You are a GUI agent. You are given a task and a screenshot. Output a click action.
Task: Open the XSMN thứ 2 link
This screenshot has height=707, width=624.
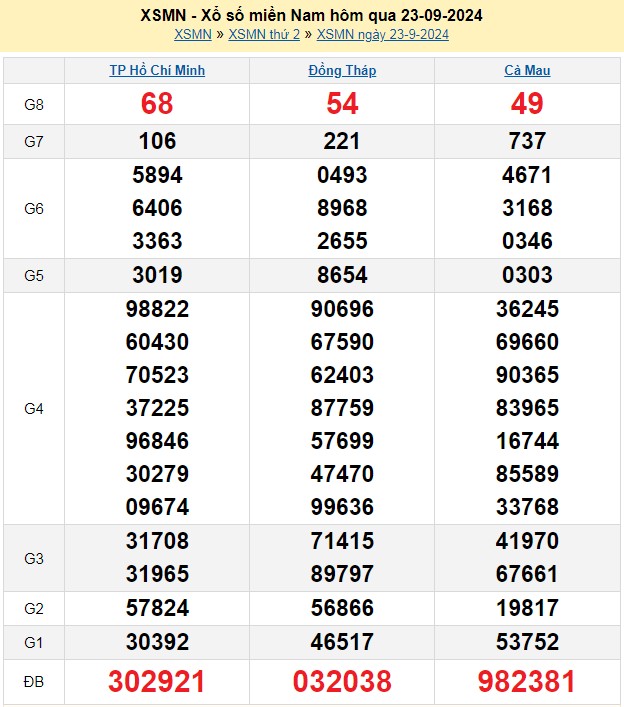click(264, 34)
